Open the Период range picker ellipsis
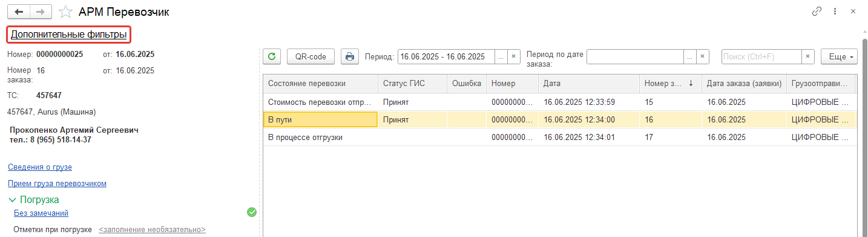 [x=501, y=56]
